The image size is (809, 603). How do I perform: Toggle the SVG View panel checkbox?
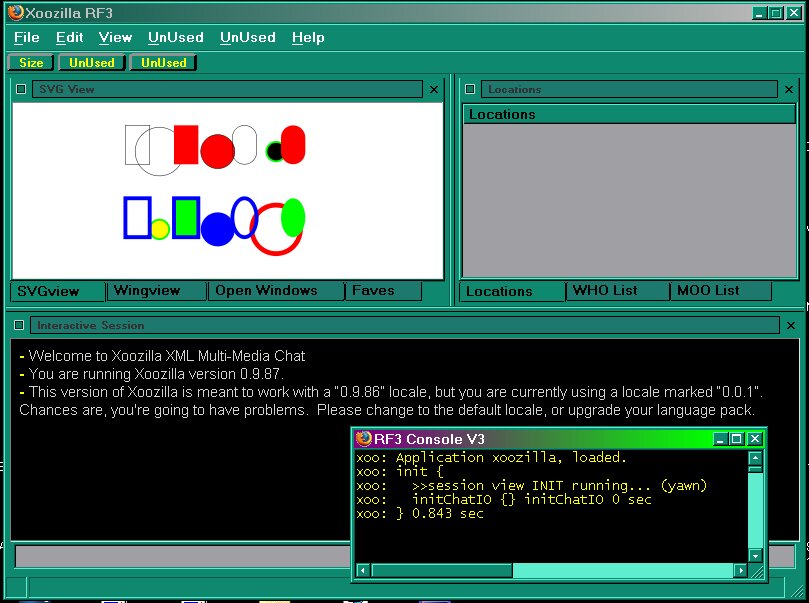(21, 89)
